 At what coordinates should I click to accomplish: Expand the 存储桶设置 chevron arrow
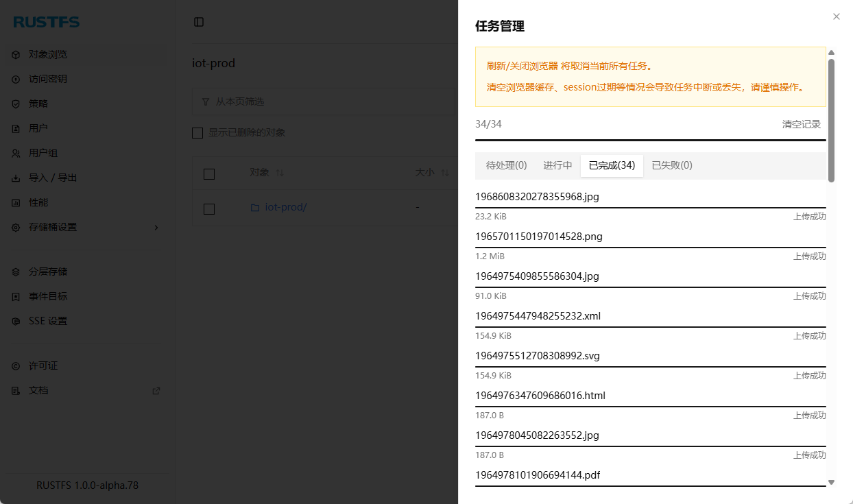tap(156, 227)
